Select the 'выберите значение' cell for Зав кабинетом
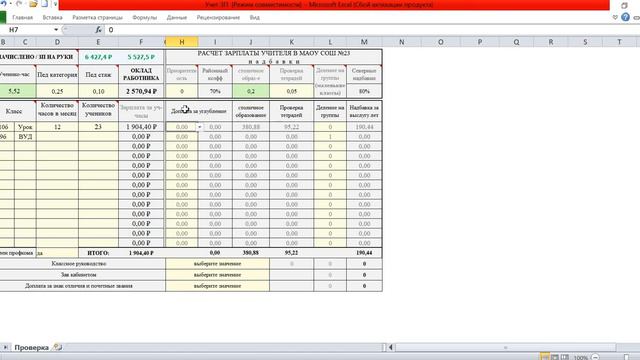 (x=218, y=275)
